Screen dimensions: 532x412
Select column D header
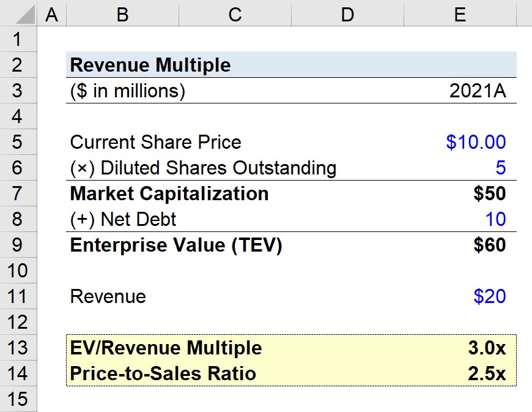coord(347,13)
